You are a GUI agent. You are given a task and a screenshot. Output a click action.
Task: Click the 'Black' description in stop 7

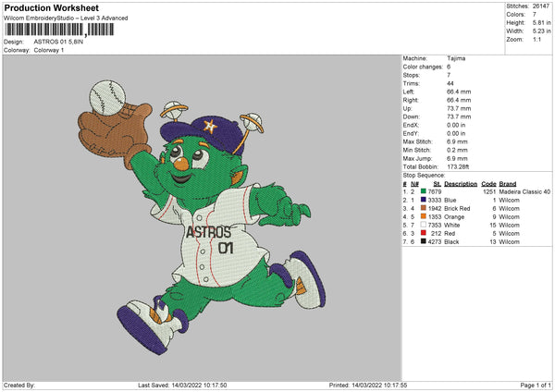(x=451, y=242)
